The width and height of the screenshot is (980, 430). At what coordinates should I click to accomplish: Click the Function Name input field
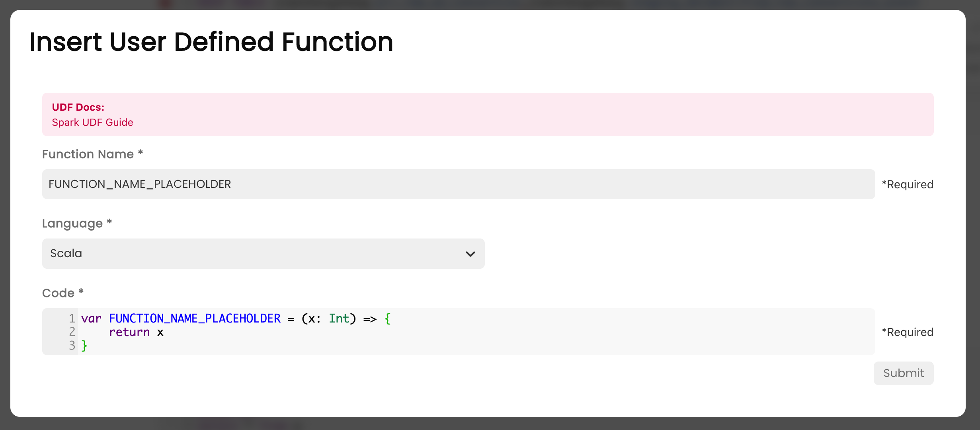click(x=458, y=184)
